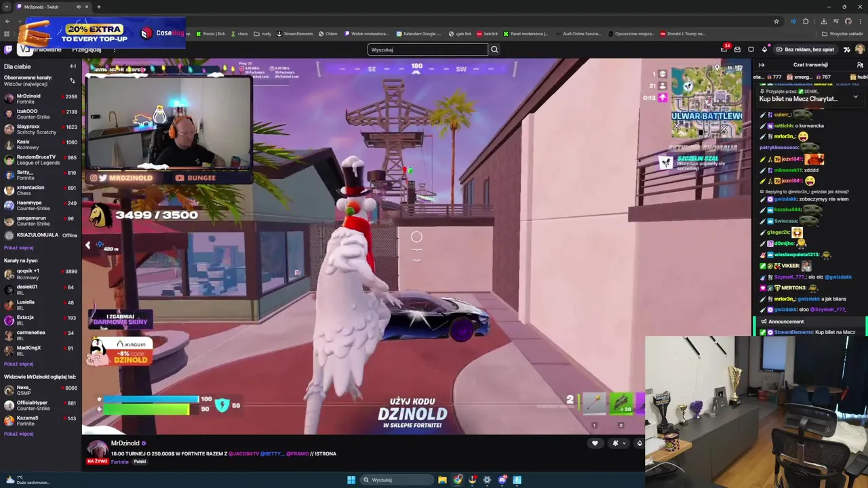Collapse the chat panel arrow
868x488 pixels.
coord(762,65)
